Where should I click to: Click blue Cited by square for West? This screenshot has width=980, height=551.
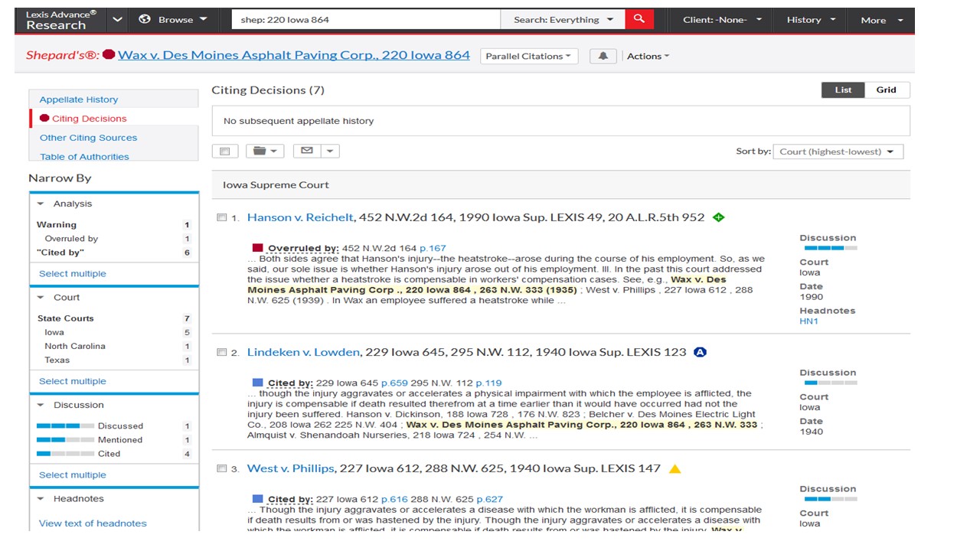pyautogui.click(x=257, y=499)
